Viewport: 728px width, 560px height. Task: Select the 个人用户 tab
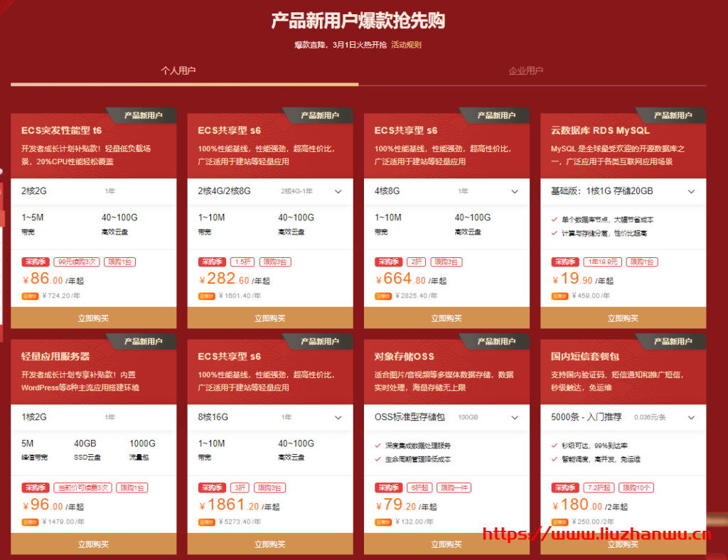click(x=179, y=70)
